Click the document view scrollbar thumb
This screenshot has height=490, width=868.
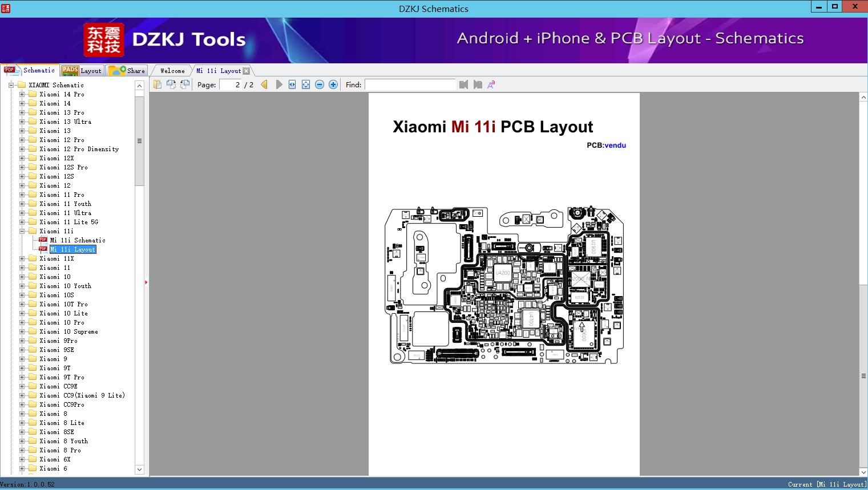[x=863, y=375]
